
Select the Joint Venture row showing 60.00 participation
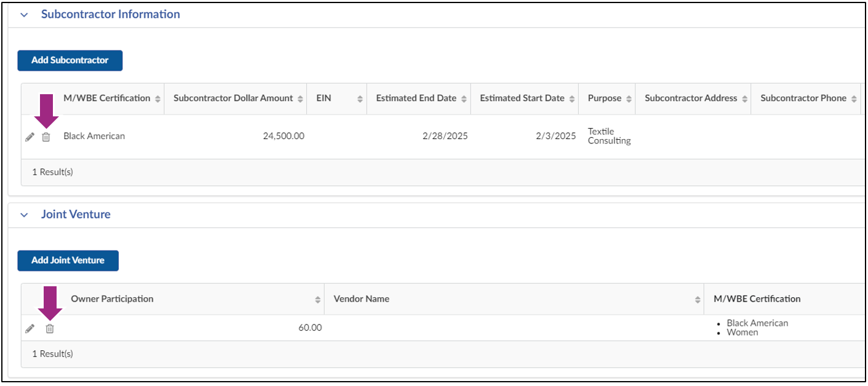pyautogui.click(x=431, y=328)
